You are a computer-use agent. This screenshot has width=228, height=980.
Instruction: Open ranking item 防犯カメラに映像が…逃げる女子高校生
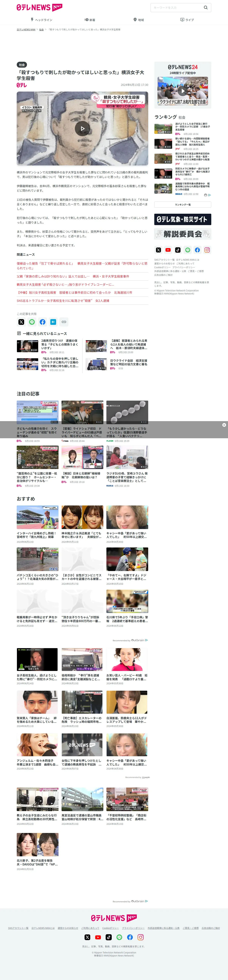point(192,172)
